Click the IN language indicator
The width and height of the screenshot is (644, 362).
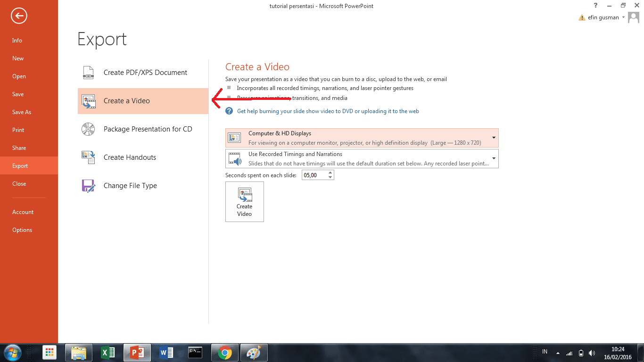point(545,352)
